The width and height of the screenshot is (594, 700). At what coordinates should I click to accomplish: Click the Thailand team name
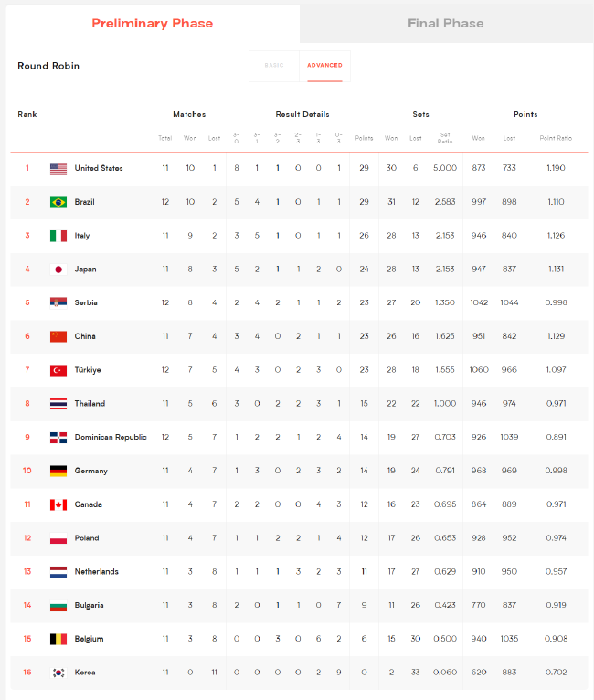[90, 404]
